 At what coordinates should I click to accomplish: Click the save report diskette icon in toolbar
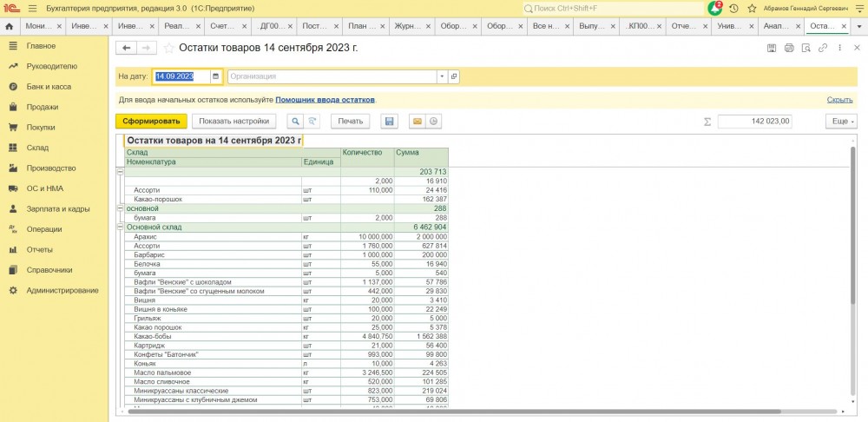pyautogui.click(x=390, y=122)
